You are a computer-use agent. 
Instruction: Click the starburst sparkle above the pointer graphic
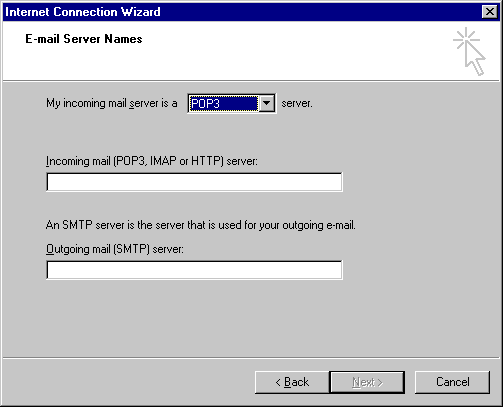pos(466,39)
